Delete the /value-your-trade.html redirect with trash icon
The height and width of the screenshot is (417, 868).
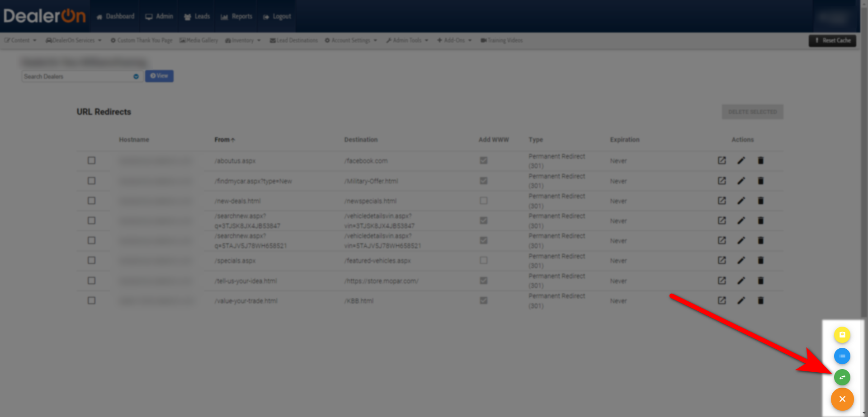(x=761, y=300)
